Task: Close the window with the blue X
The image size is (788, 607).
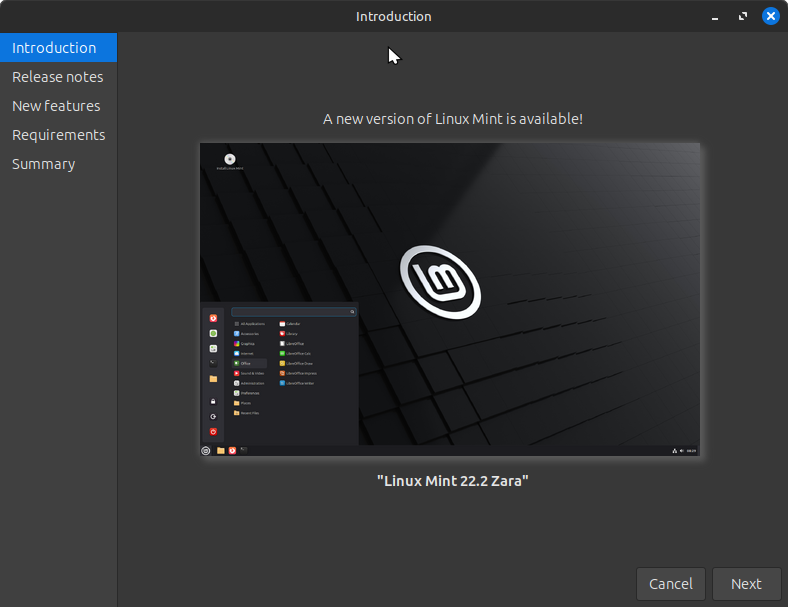Action: [771, 17]
